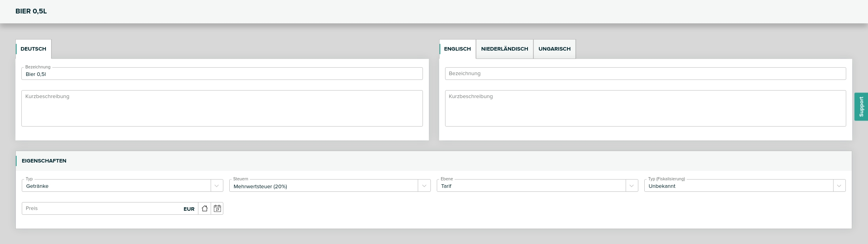Select the Deutsch language tab
The image size is (868, 244).
pos(33,49)
